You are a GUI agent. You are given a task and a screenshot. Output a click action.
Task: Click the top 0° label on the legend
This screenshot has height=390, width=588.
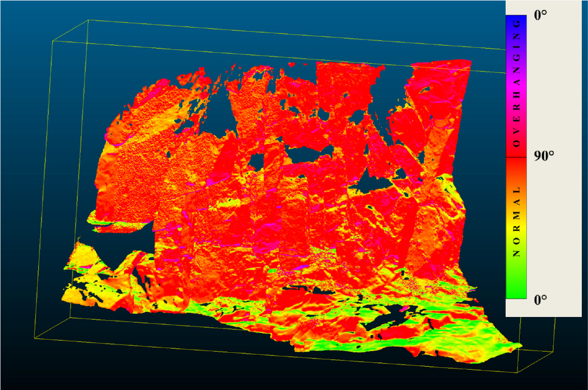(x=540, y=15)
